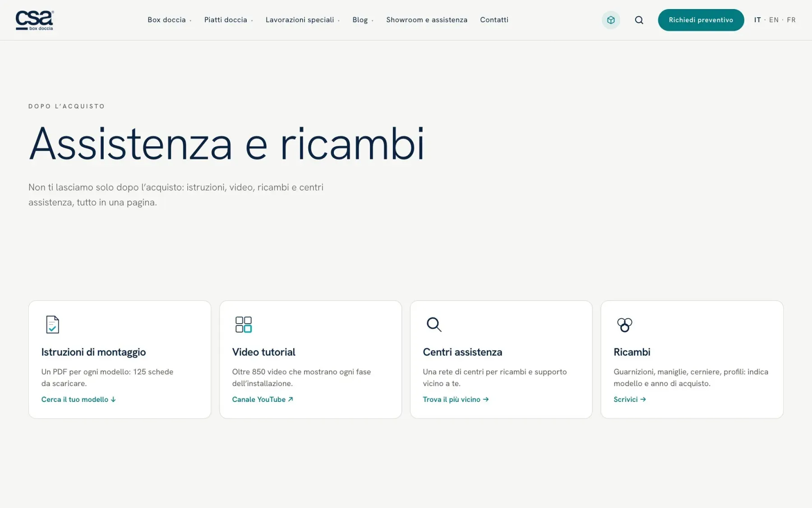Viewport: 812px width, 508px height.
Task: Click the DOPO L'ACQUISTO label
Action: click(66, 106)
